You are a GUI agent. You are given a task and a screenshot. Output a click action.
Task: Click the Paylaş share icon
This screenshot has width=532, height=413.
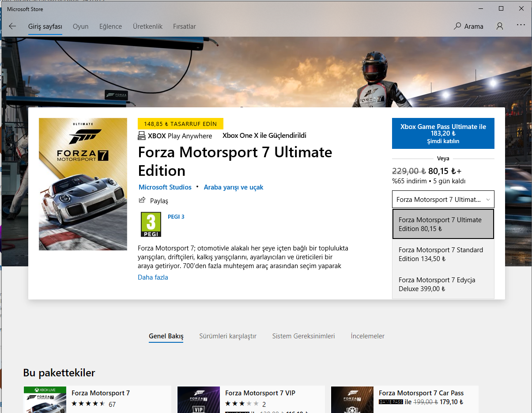(142, 200)
